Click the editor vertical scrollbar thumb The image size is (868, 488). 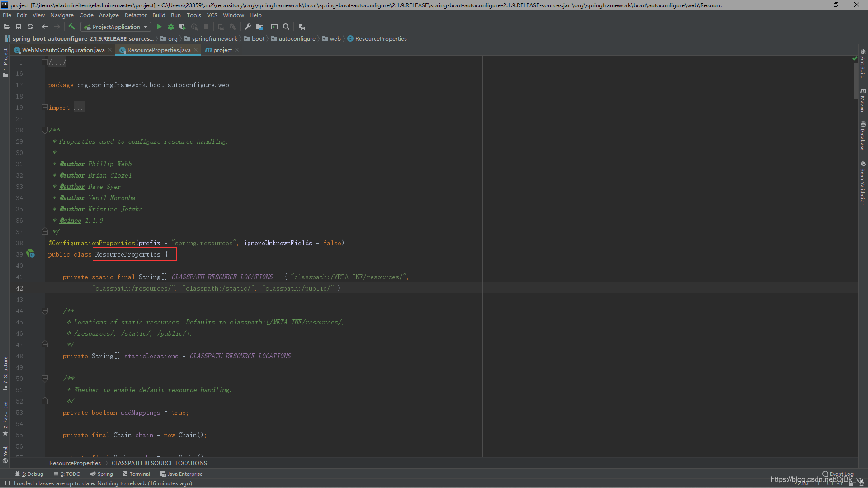[x=855, y=80]
